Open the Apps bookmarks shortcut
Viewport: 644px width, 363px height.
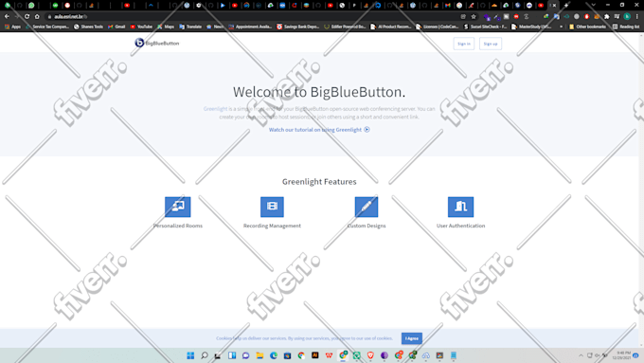[12, 27]
